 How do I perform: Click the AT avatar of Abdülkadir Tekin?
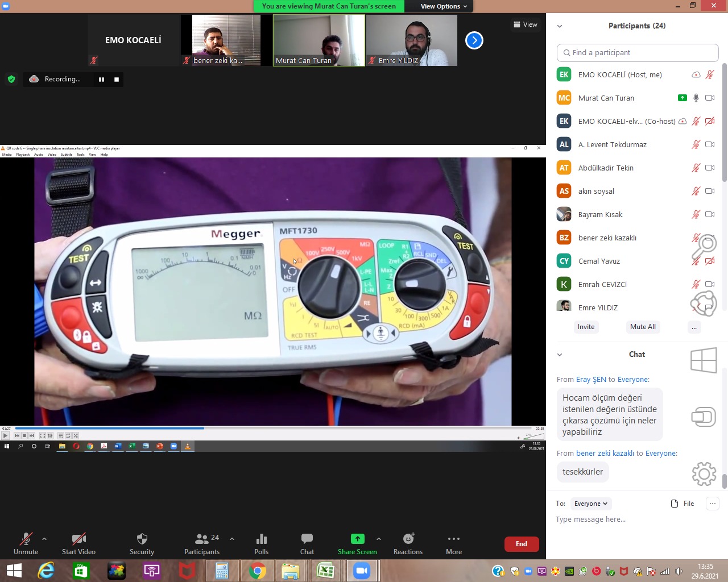[564, 168]
